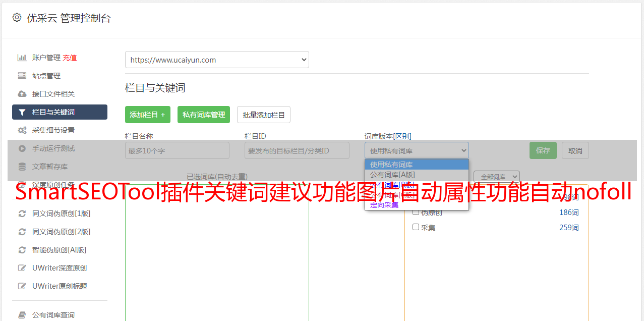The image size is (644, 321).
Task: Select 使用私有词库 option in the list
Action: point(417,165)
